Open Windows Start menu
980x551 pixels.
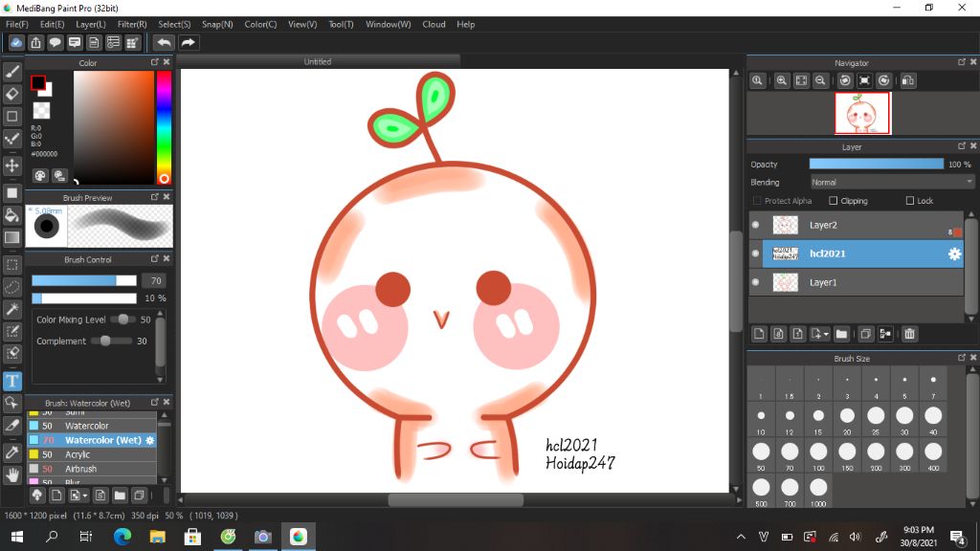(17, 537)
